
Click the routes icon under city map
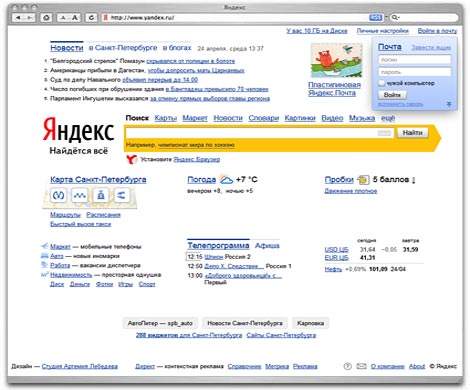[79, 195]
